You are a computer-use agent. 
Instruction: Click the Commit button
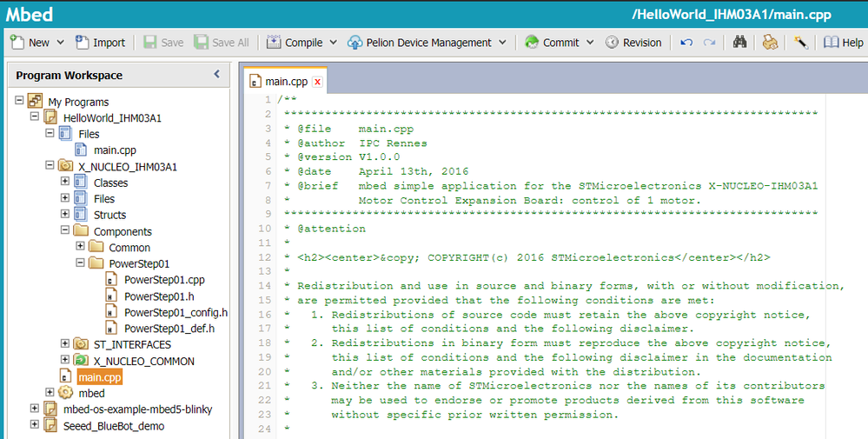tap(552, 42)
